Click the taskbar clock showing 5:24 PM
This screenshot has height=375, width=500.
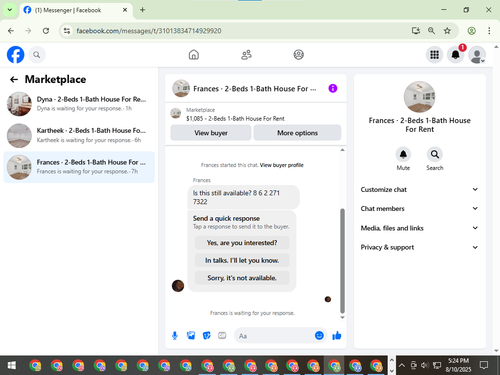458,365
